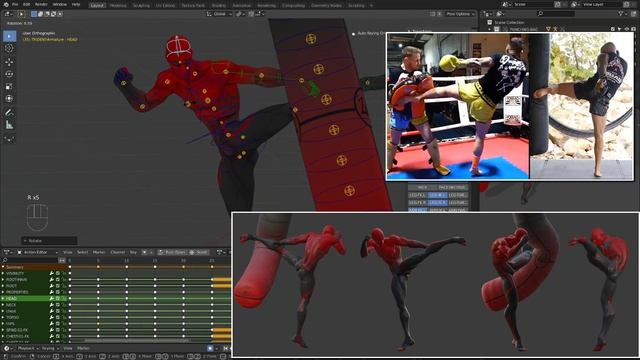Set selection mode to Extend
This screenshot has height=360, width=640.
[x=41, y=14]
